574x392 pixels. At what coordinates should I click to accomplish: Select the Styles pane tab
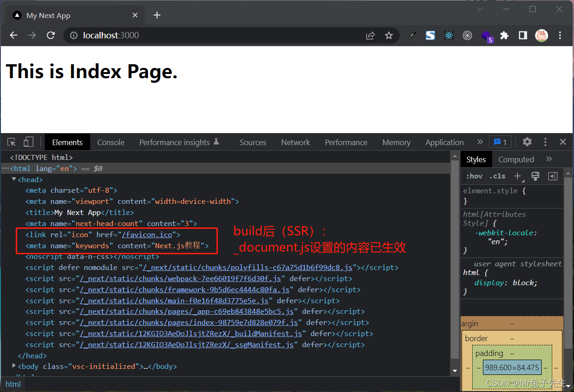[476, 159]
